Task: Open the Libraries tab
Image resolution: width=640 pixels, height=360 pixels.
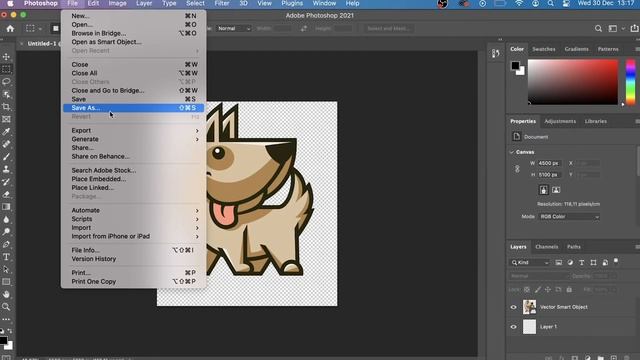Action: [596, 121]
